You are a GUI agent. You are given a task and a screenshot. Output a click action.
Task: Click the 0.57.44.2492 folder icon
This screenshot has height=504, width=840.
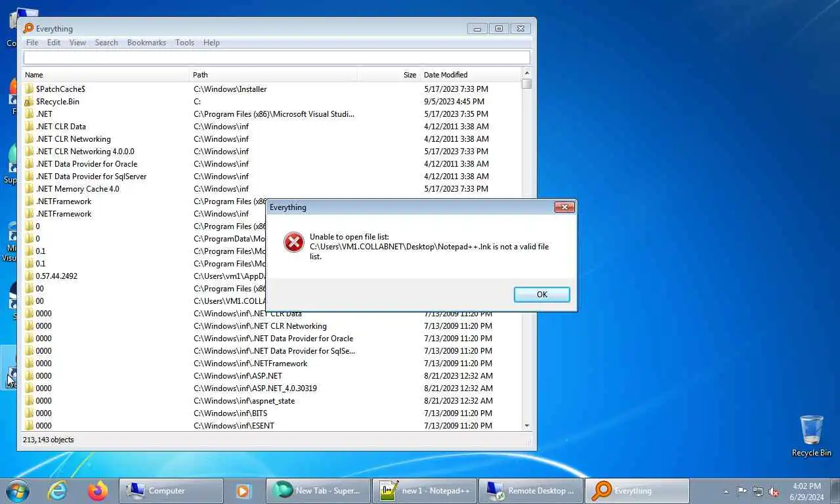(x=29, y=276)
